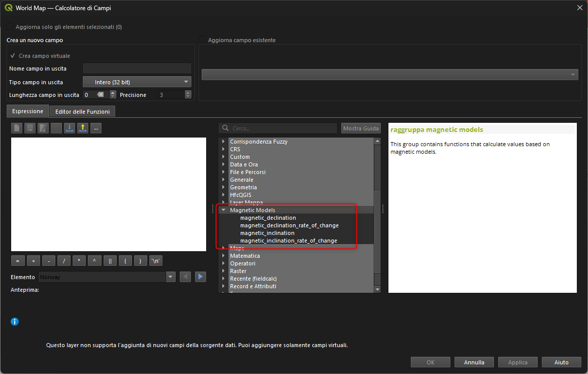
Task: Click the import expressions icon (blue down arrow)
Action: 70,128
